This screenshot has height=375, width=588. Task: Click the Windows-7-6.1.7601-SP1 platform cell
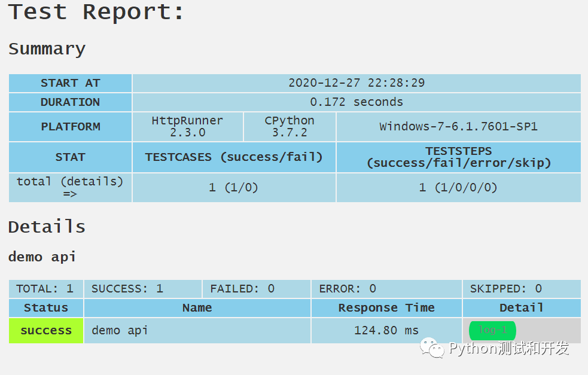pos(458,126)
